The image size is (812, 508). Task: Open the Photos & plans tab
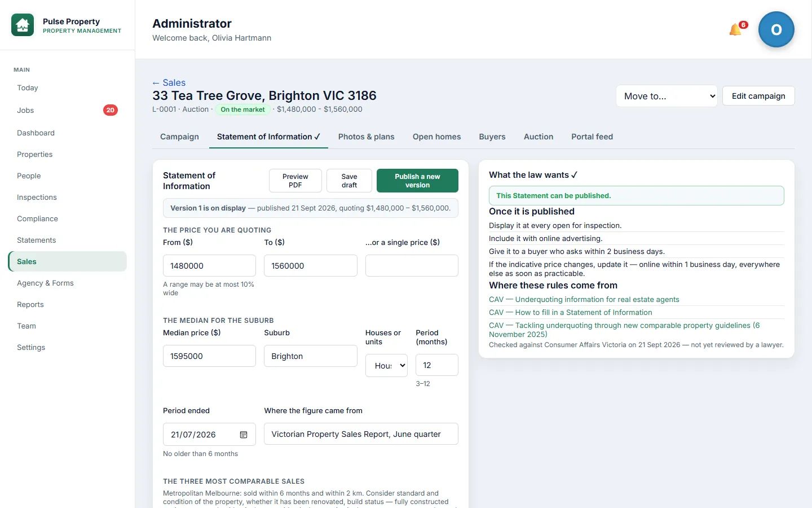coord(367,137)
